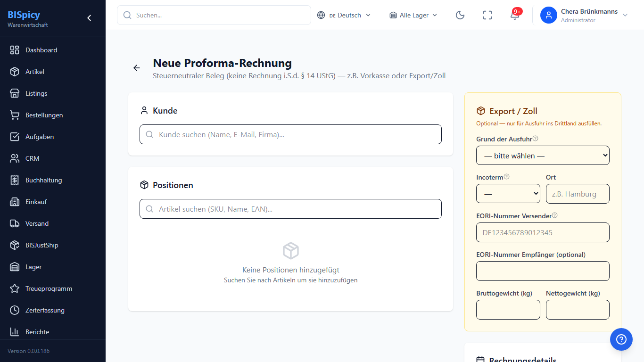This screenshot has width=644, height=362.
Task: Click the 'Neue Proforma-Rechnung' heading
Action: coord(223,63)
